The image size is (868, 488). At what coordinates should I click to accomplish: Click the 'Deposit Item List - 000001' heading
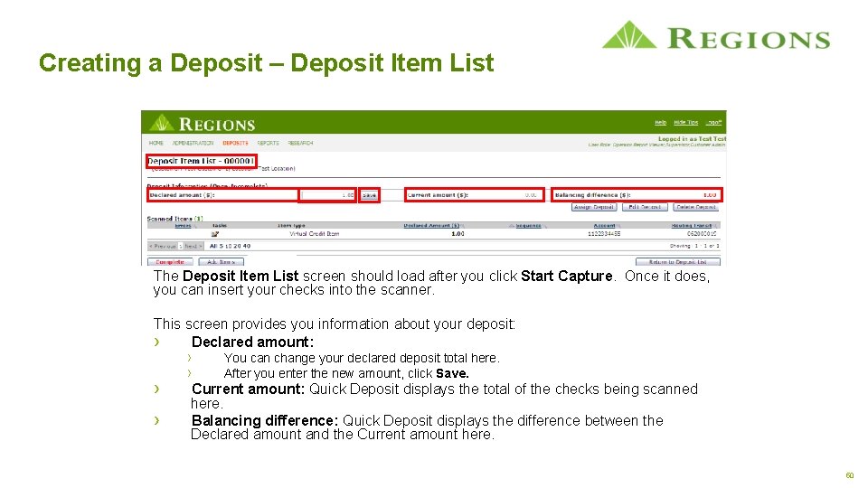[201, 161]
